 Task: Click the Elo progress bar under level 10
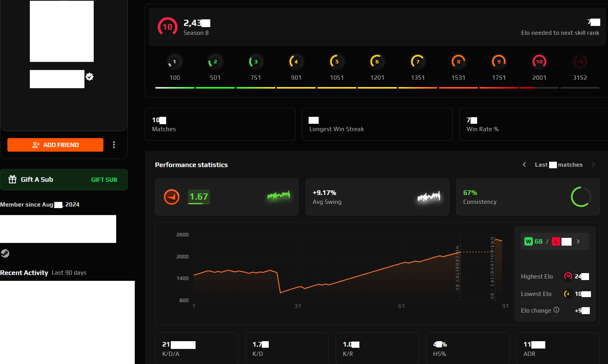click(x=539, y=88)
